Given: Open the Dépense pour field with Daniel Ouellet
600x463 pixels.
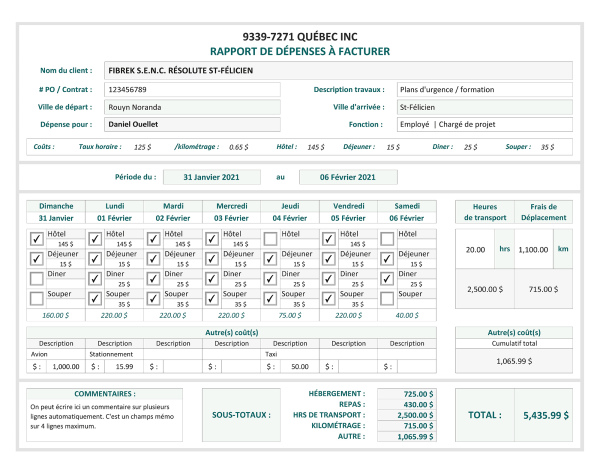Looking at the screenshot, I should [191, 125].
